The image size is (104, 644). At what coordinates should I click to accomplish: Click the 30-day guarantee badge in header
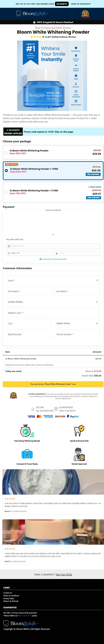(x=85, y=14)
